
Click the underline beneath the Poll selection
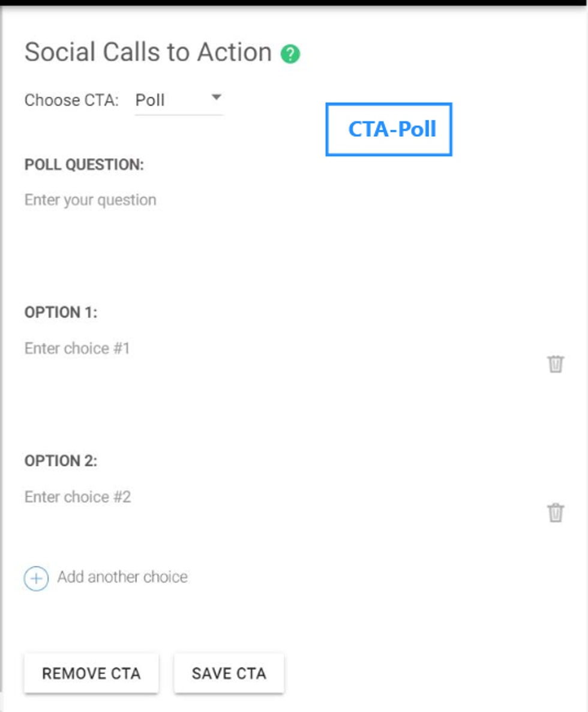[179, 114]
